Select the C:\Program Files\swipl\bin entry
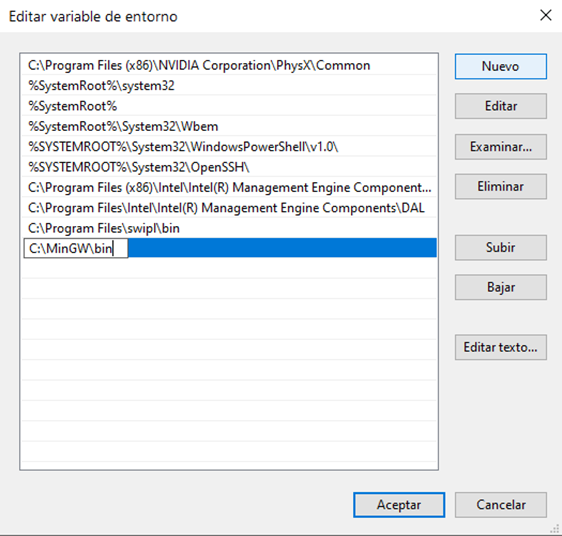Screen dimensions: 562x536 (229, 228)
